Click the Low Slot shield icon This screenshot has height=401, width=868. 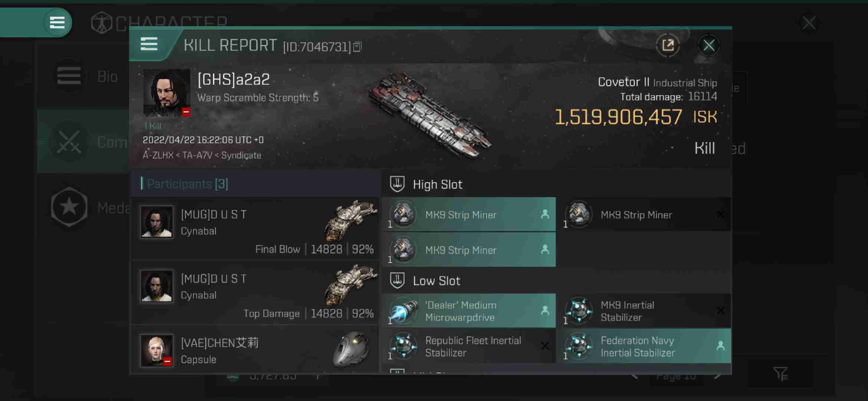(x=398, y=281)
